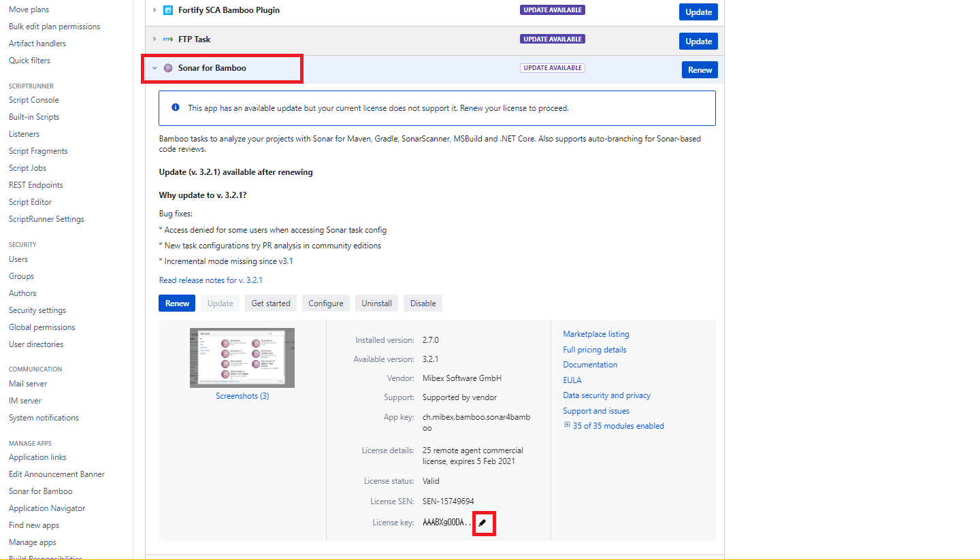
Task: Click the vendor name Mibex Software GmbH
Action: (x=462, y=378)
